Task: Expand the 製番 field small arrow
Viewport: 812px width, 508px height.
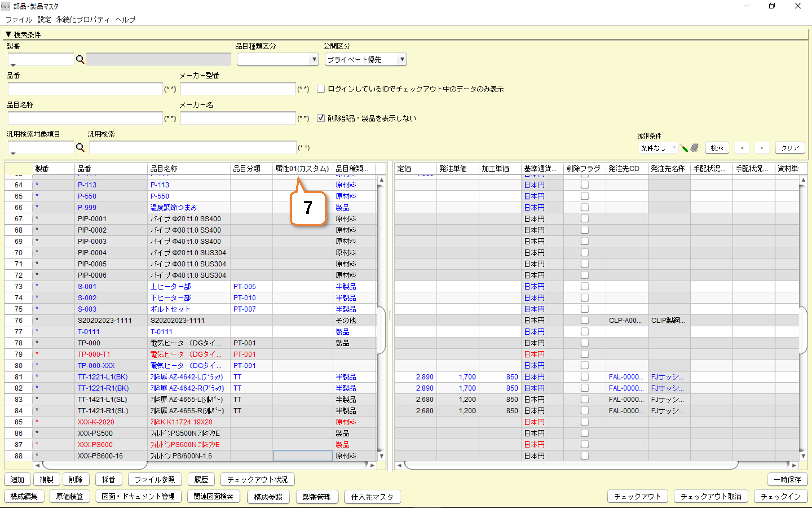Action: (13, 65)
